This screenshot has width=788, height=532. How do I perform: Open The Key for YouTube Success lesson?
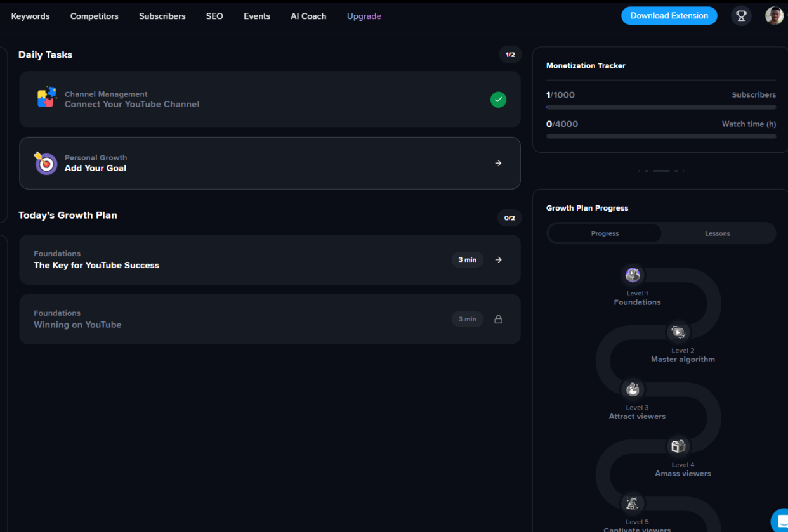coord(270,259)
